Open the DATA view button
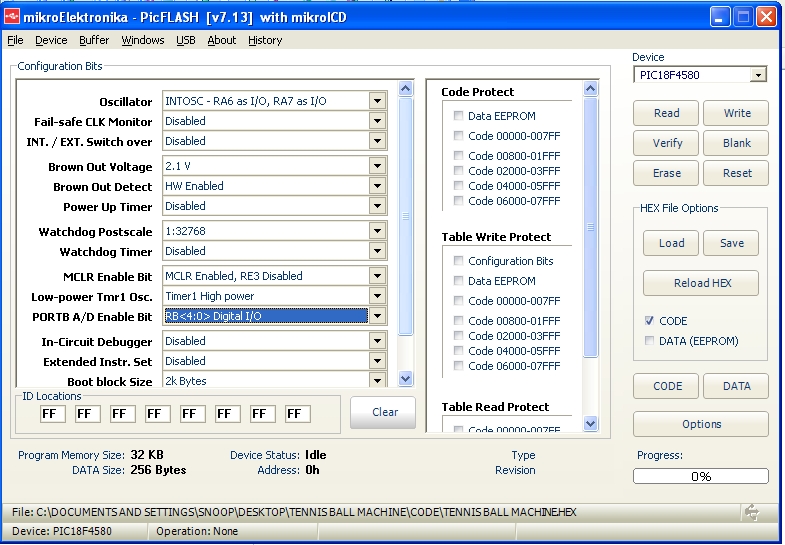The image size is (785, 545). pos(736,386)
